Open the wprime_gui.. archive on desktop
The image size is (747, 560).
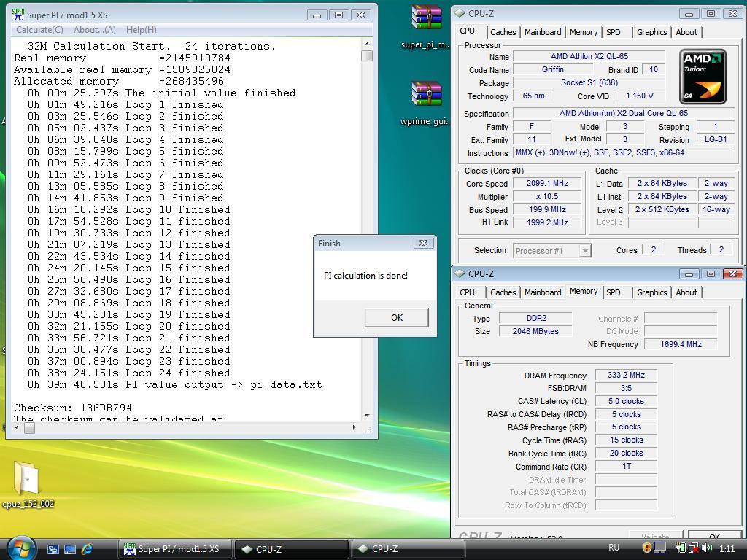pos(425,104)
